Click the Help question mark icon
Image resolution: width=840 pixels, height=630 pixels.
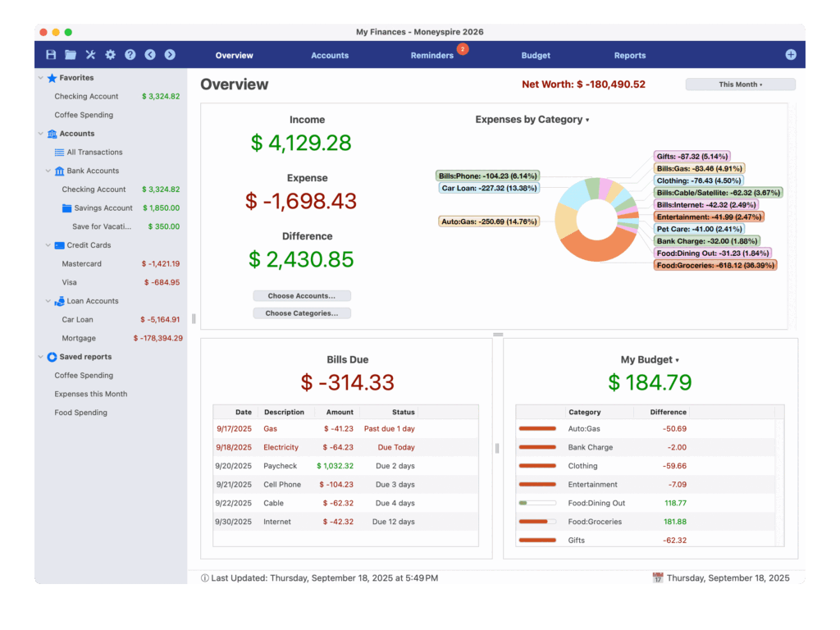click(130, 54)
